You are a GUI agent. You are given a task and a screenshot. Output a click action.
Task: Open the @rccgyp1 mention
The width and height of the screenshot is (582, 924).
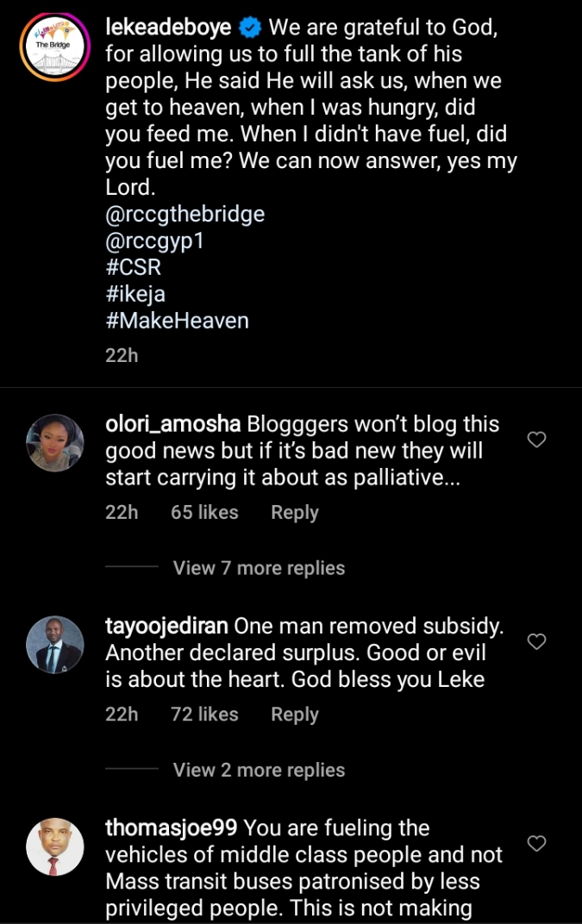click(x=154, y=240)
